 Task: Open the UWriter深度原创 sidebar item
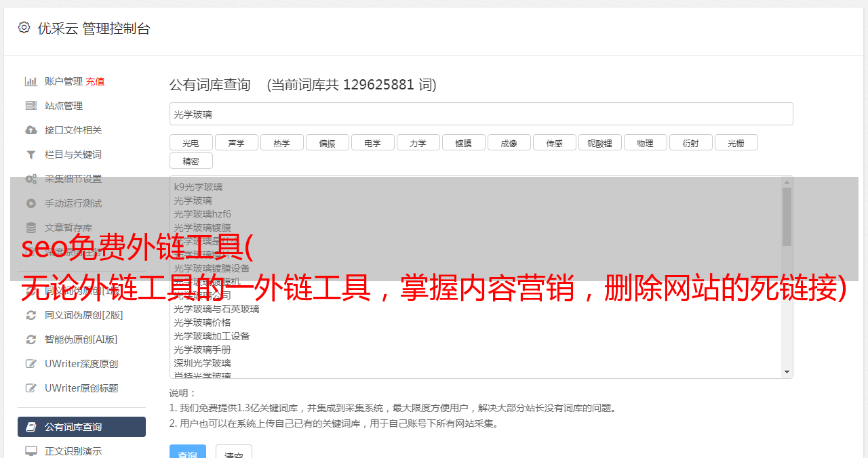pyautogui.click(x=81, y=364)
